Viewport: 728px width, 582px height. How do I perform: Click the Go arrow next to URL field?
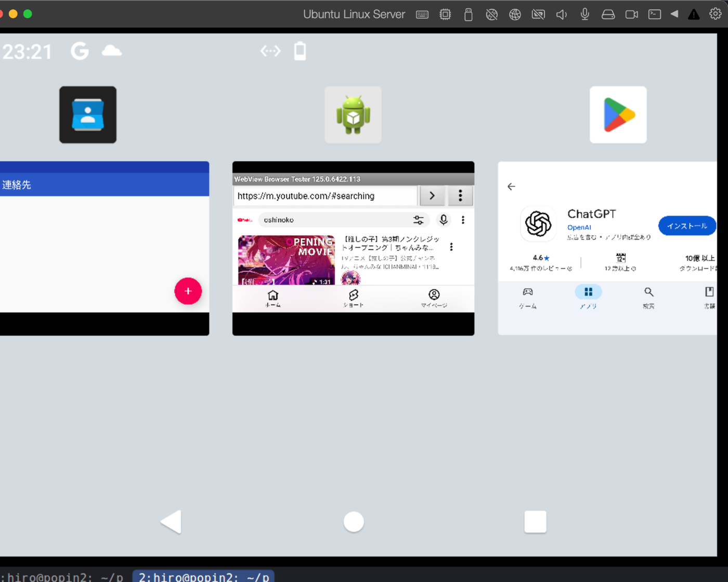[x=432, y=196]
